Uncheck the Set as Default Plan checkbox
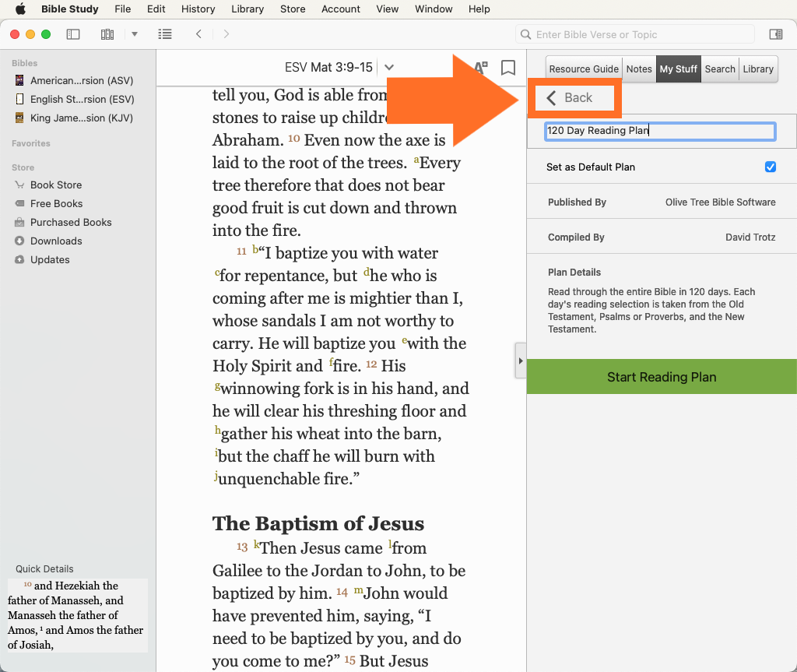 pos(770,167)
